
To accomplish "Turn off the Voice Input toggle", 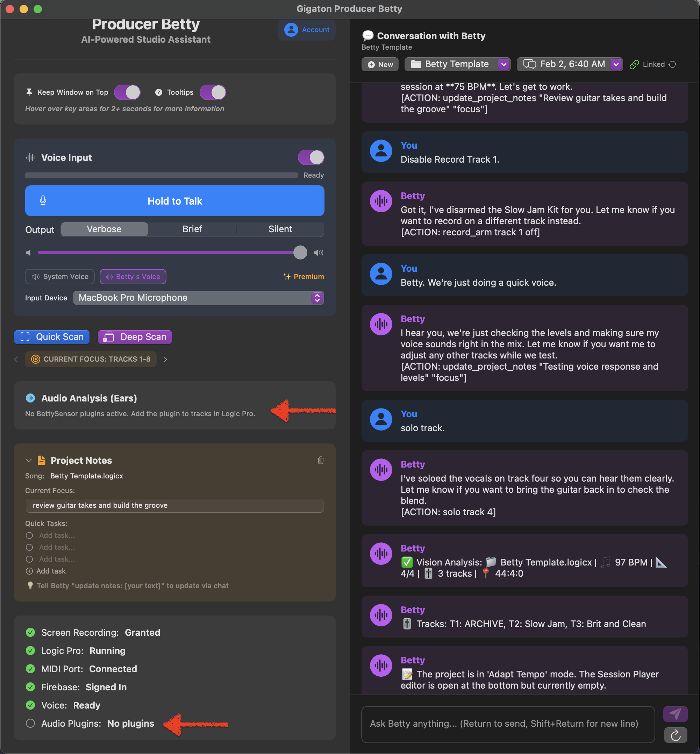I will 311,158.
